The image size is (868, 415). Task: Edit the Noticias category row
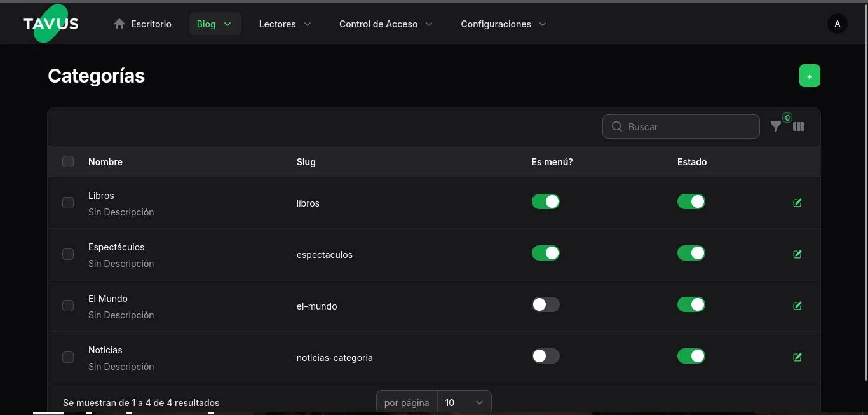[x=797, y=357]
